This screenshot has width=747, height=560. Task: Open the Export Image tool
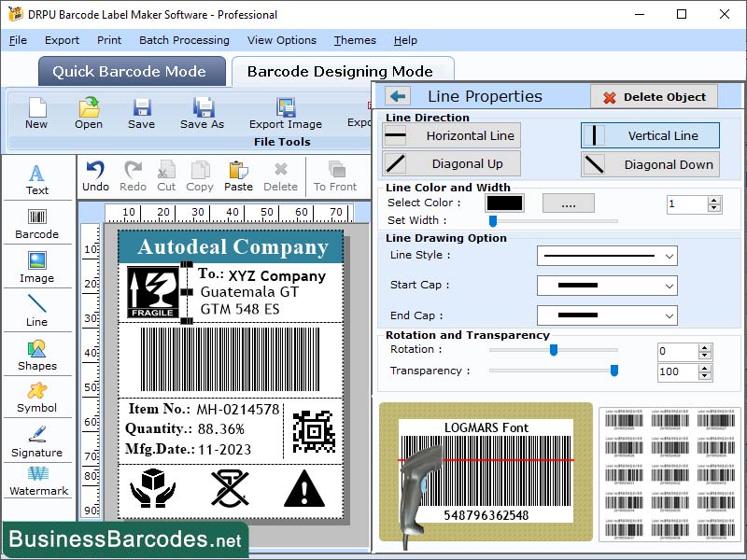[x=285, y=114]
